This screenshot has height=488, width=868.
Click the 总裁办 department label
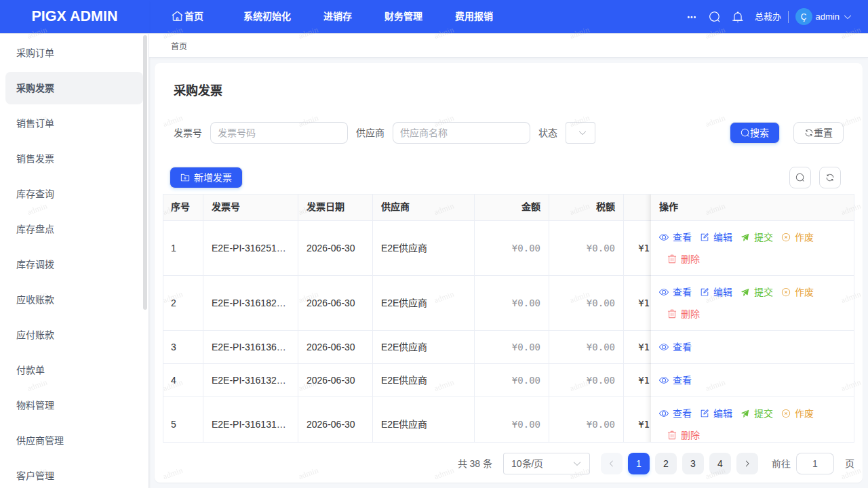[768, 17]
